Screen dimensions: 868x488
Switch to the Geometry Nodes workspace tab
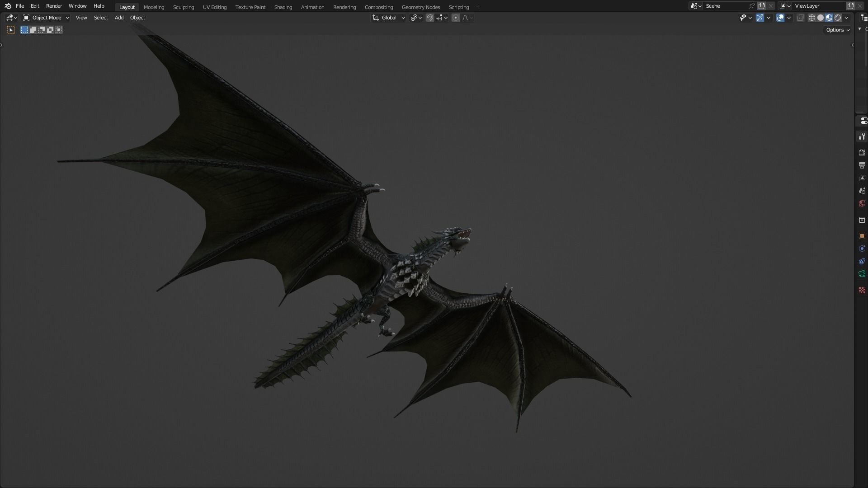[x=420, y=7]
